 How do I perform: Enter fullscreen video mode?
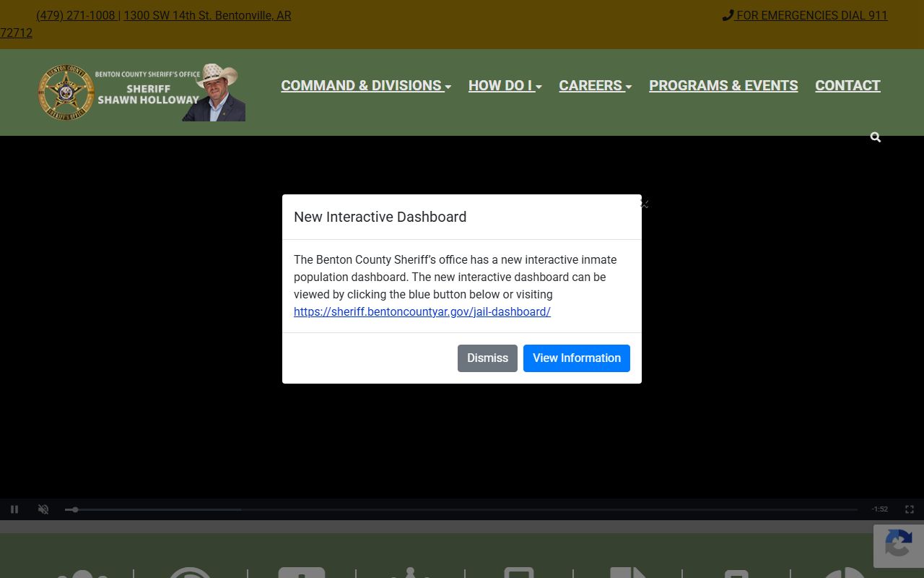click(x=910, y=509)
